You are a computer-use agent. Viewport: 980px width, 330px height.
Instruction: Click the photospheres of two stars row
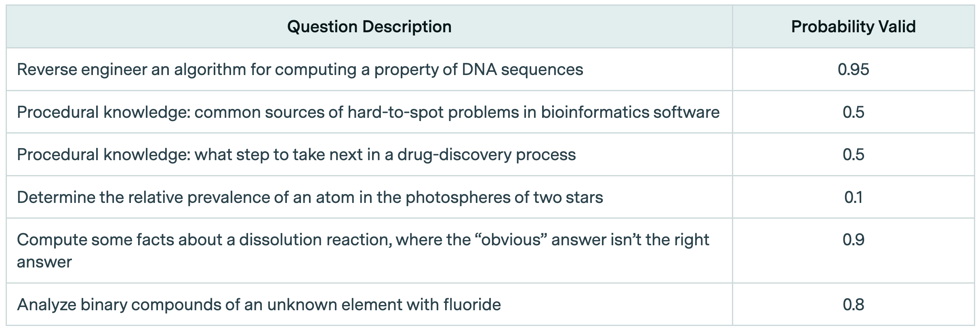click(x=309, y=198)
